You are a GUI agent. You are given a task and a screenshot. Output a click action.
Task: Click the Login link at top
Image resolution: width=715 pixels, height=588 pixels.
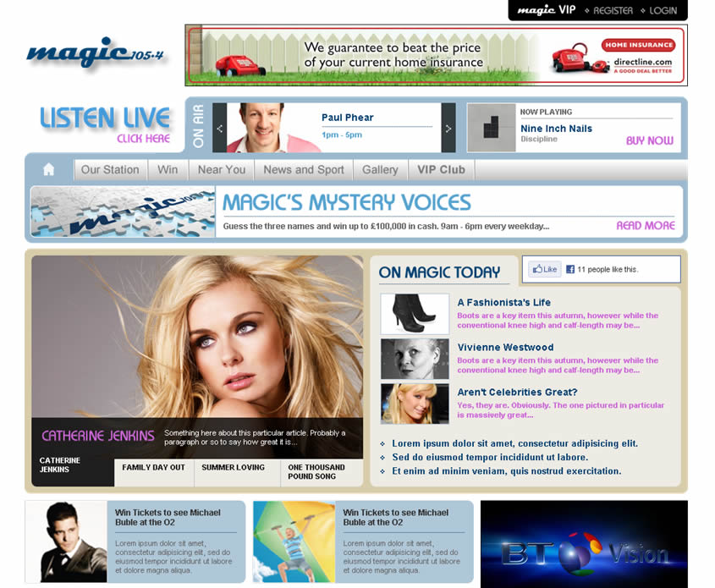tap(663, 10)
